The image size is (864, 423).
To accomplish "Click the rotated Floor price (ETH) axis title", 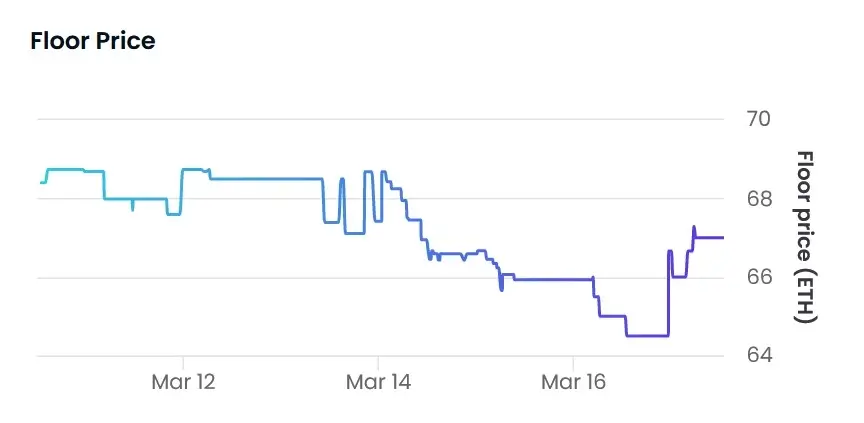I will tap(806, 237).
